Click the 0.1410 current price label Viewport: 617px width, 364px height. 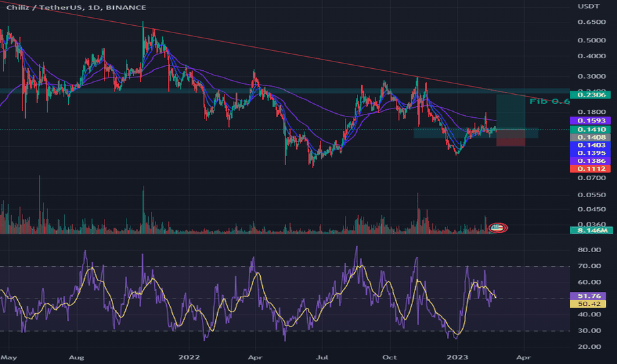pyautogui.click(x=591, y=130)
